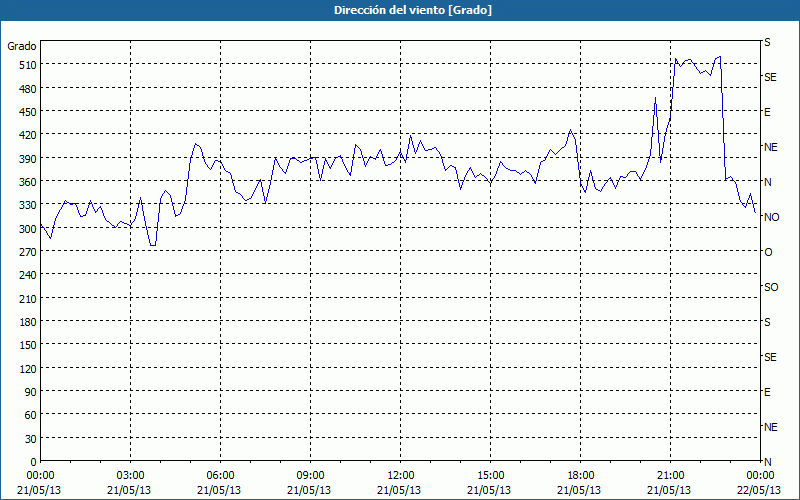Select the '06:00' time label
The image size is (800, 500).
220,476
